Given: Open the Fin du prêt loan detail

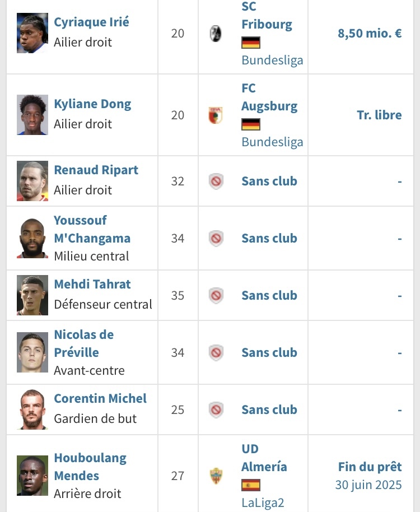Looking at the screenshot, I should click(x=370, y=467).
